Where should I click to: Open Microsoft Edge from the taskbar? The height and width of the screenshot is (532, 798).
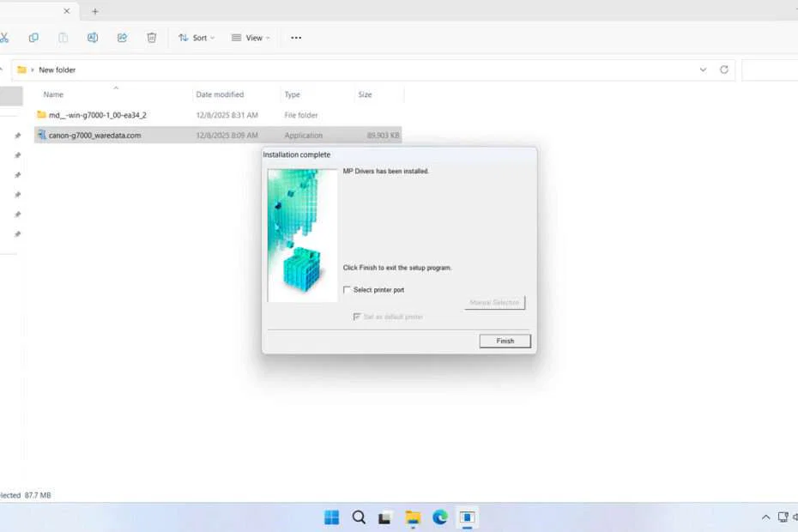(x=440, y=517)
